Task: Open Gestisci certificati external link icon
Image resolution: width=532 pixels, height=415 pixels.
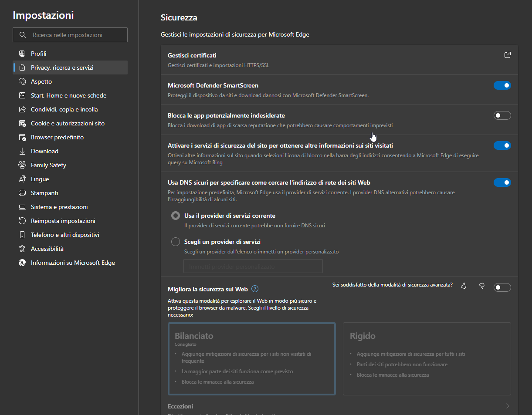Action: click(507, 55)
